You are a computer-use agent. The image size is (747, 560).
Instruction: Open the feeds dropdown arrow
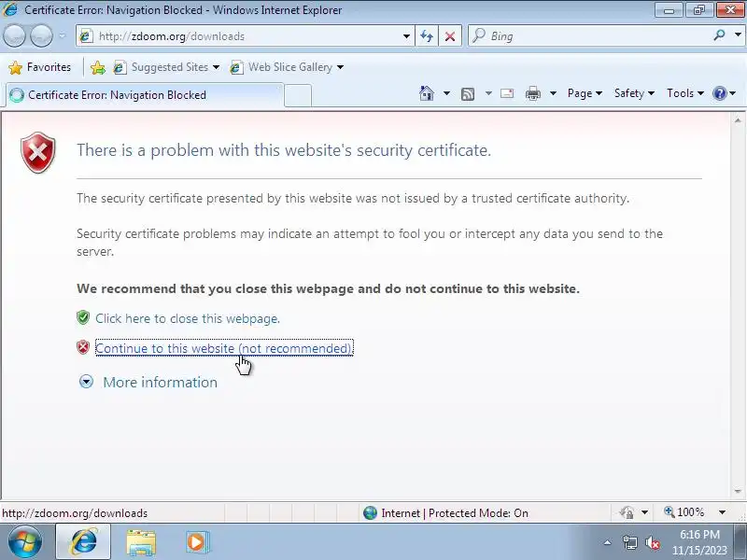[488, 93]
